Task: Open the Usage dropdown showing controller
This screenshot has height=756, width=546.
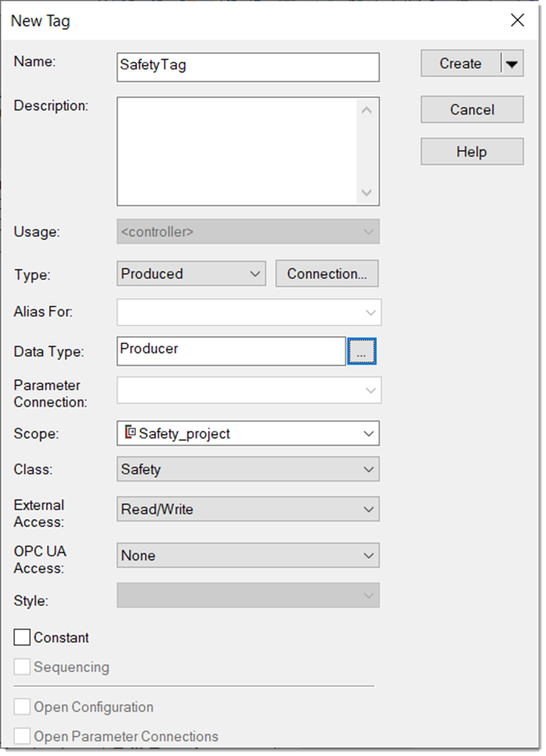Action: coord(248,232)
